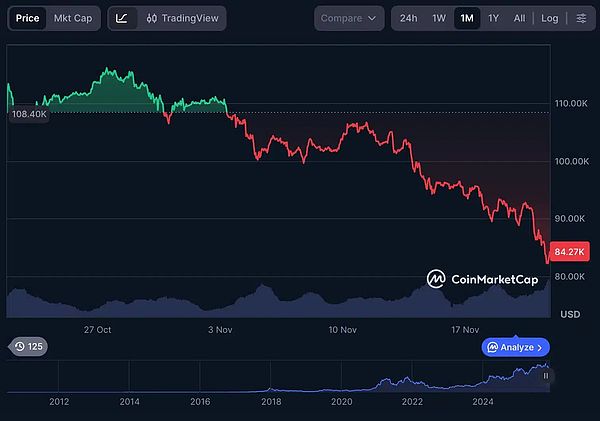Switch to the Mkt Cap view

pyautogui.click(x=73, y=18)
